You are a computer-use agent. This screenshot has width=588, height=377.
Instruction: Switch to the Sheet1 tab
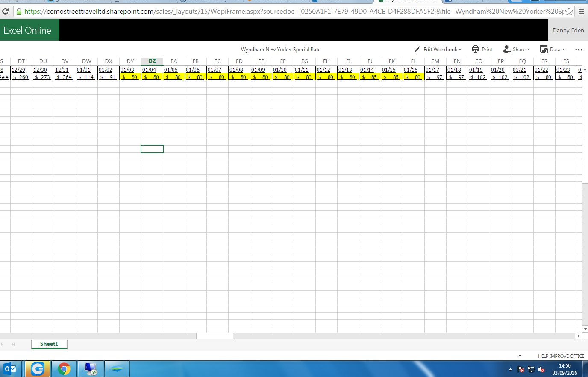(49, 344)
